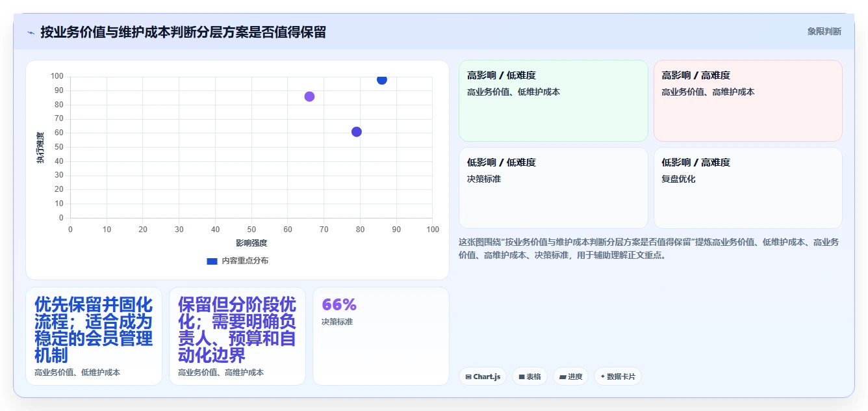Screen dimensions: 868x411
Task: Click the 数据卡片 tag chip
Action: [x=618, y=377]
